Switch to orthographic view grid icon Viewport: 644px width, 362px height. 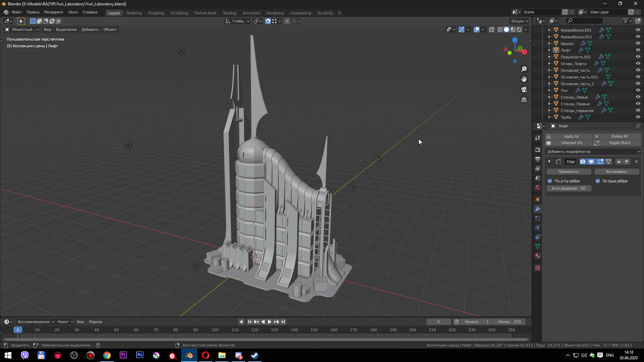click(524, 100)
